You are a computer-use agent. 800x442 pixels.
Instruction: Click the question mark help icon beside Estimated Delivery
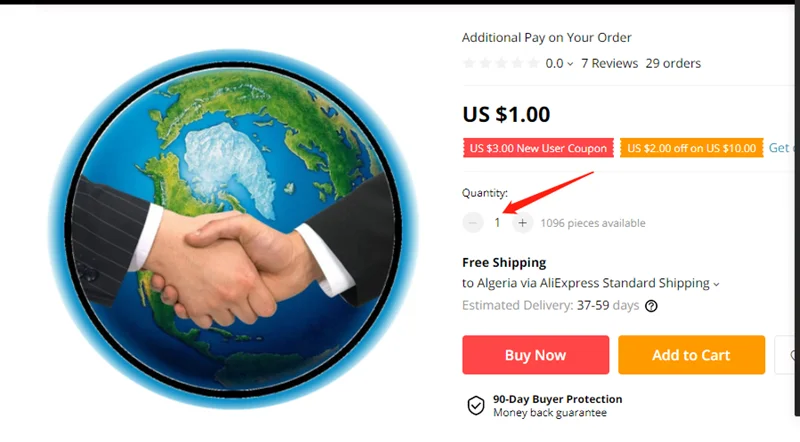click(x=651, y=306)
